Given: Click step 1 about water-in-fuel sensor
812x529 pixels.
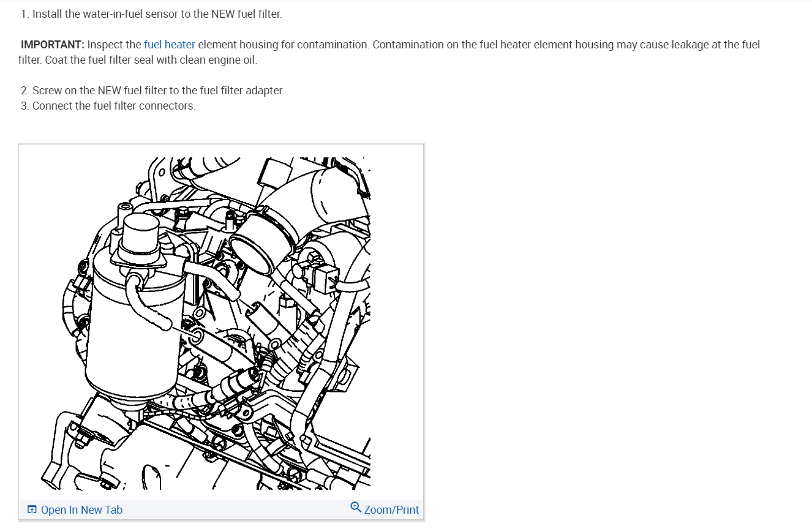Looking at the screenshot, I should (x=151, y=13).
